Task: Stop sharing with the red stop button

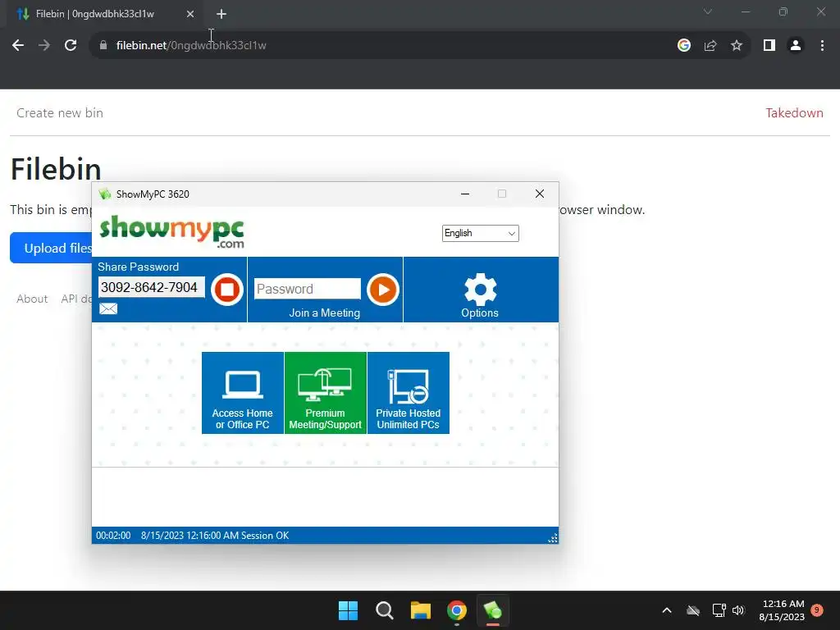Action: tap(227, 290)
